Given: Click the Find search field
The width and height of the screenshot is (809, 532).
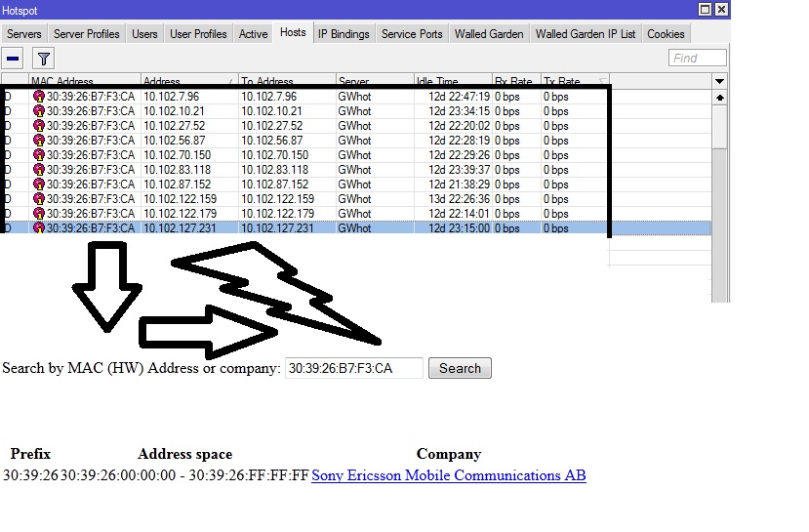Looking at the screenshot, I should point(697,58).
